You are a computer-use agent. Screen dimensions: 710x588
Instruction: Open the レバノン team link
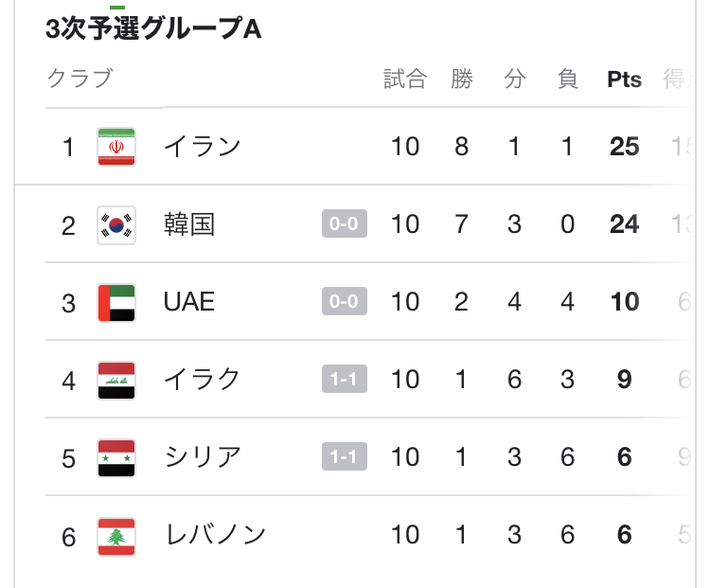[215, 535]
